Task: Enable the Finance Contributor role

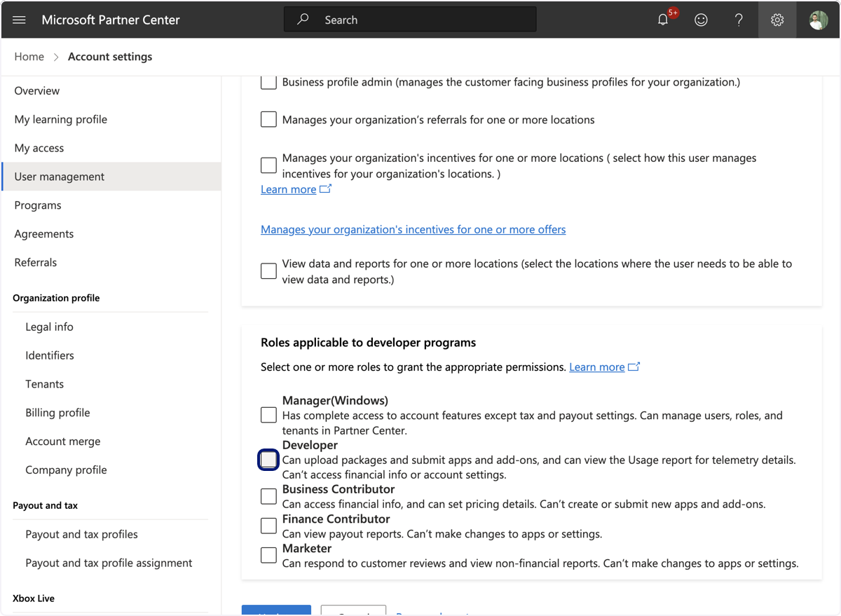Action: click(268, 526)
